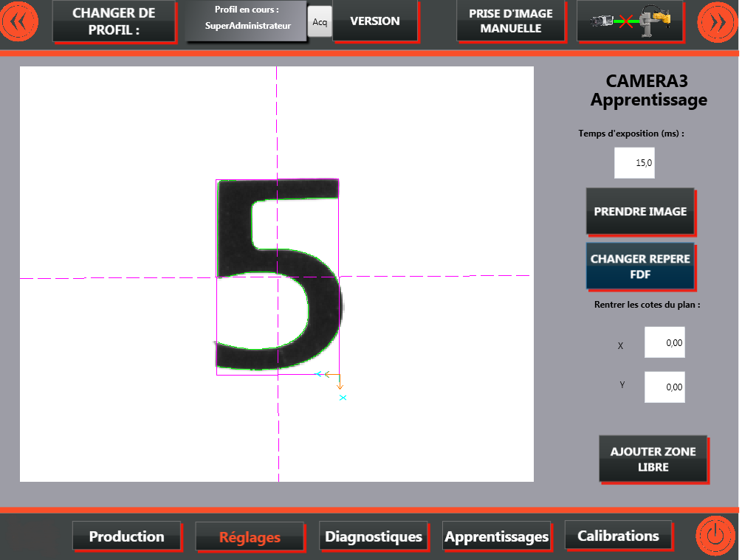Click the Rentrer les cotes du plan label
The height and width of the screenshot is (560, 742).
pos(647,305)
